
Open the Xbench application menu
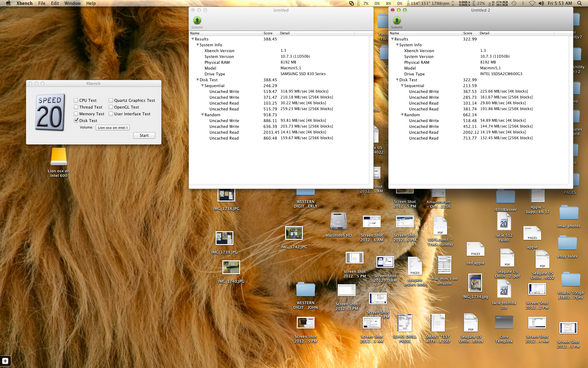click(x=24, y=3)
